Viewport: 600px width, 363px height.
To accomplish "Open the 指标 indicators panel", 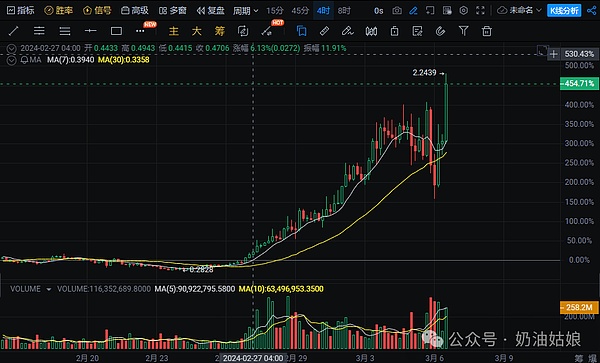I will tap(21, 10).
